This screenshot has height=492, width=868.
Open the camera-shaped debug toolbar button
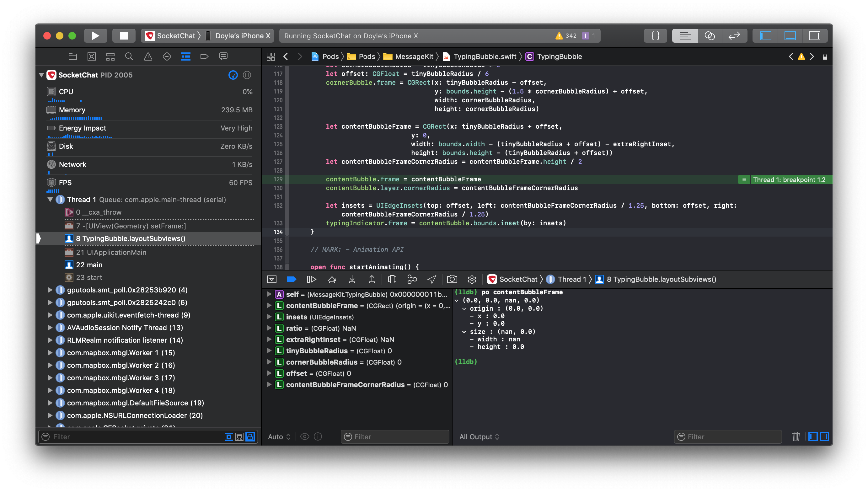pos(452,279)
